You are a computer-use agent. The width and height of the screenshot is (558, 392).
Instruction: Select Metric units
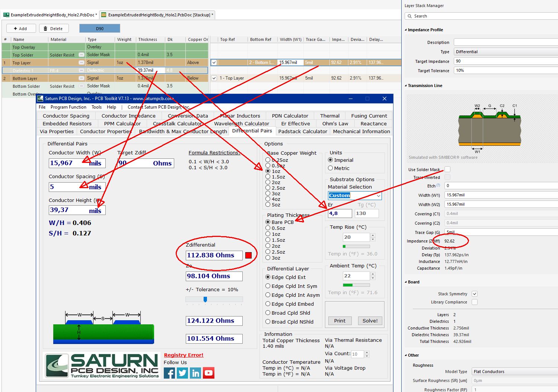click(x=330, y=168)
